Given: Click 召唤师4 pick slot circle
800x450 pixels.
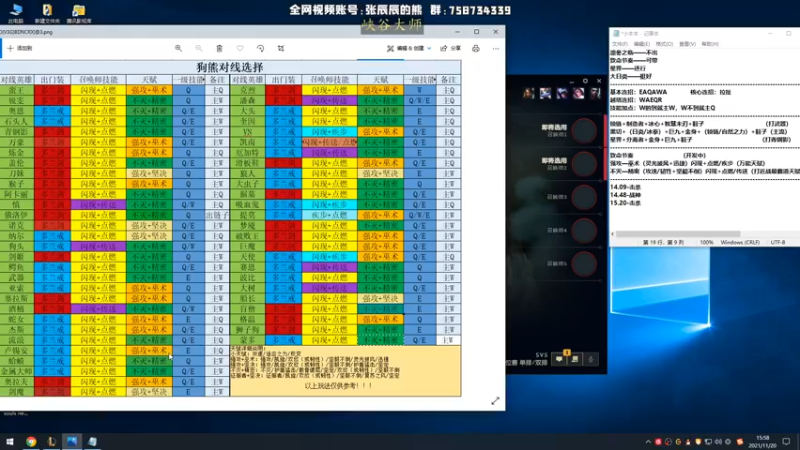Looking at the screenshot, I should coord(584,231).
